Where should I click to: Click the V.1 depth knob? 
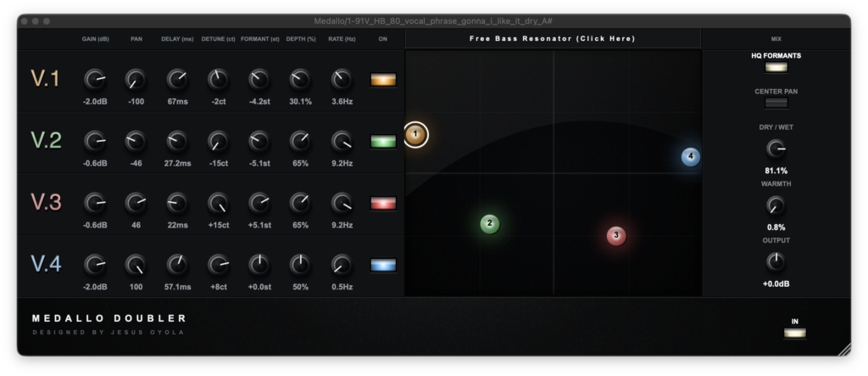click(300, 80)
